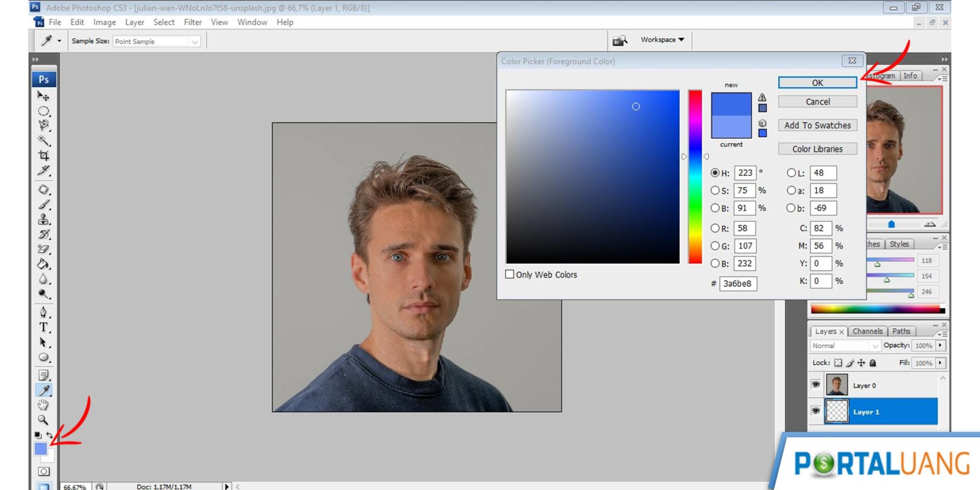Enable the Only Web Colors checkbox
The image size is (980, 490).
coord(510,274)
